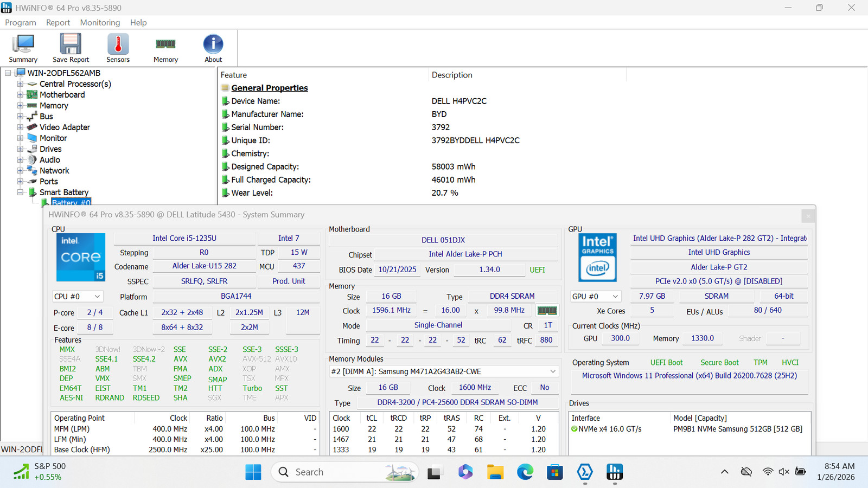
Task: Click the memory chip icon beside 99.8 MHz
Action: click(x=547, y=311)
